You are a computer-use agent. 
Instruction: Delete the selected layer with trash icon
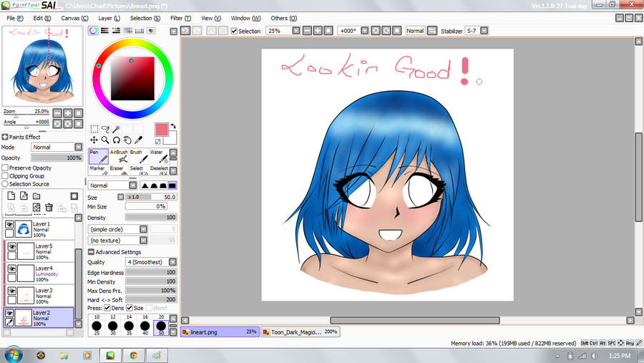pyautogui.click(x=49, y=207)
